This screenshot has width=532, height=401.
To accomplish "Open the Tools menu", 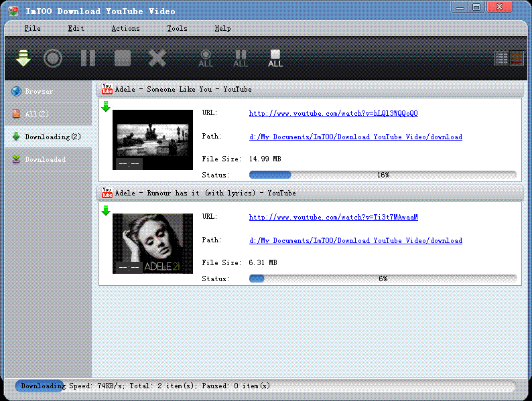I will coord(177,29).
